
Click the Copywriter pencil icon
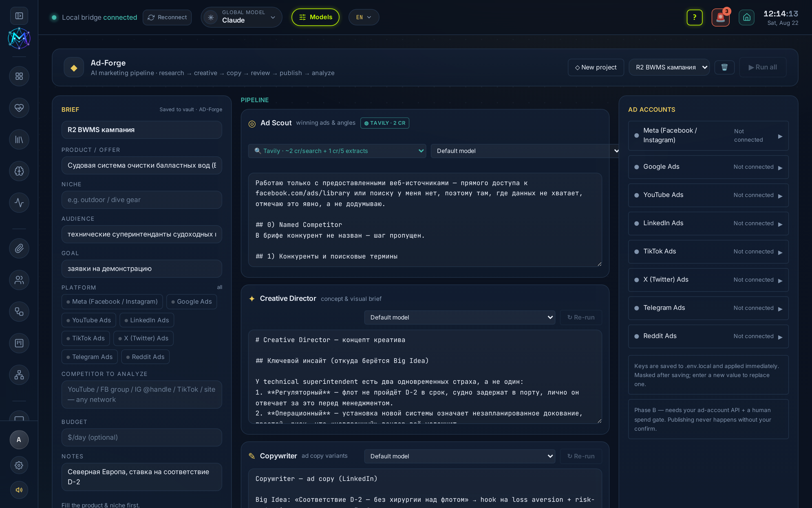coord(252,456)
